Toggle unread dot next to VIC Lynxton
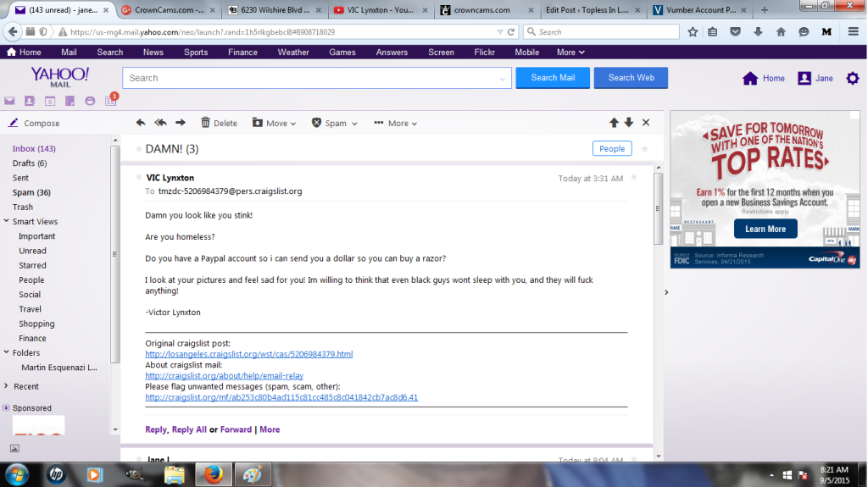This screenshot has height=487, width=868. click(x=138, y=177)
